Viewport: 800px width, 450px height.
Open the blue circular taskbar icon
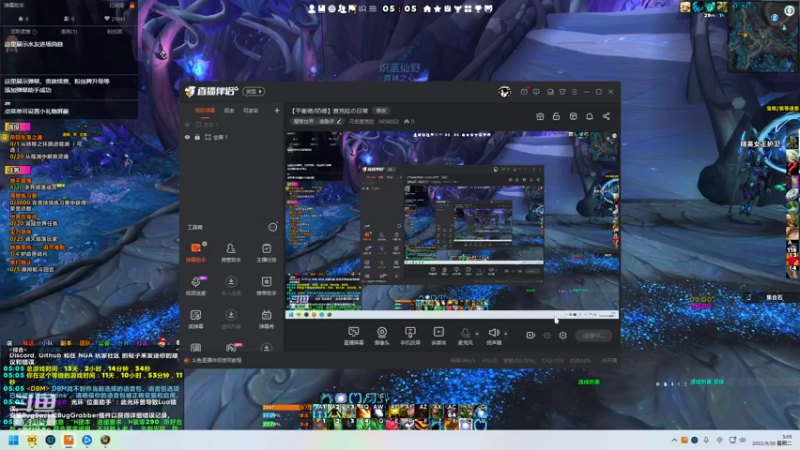click(x=87, y=440)
